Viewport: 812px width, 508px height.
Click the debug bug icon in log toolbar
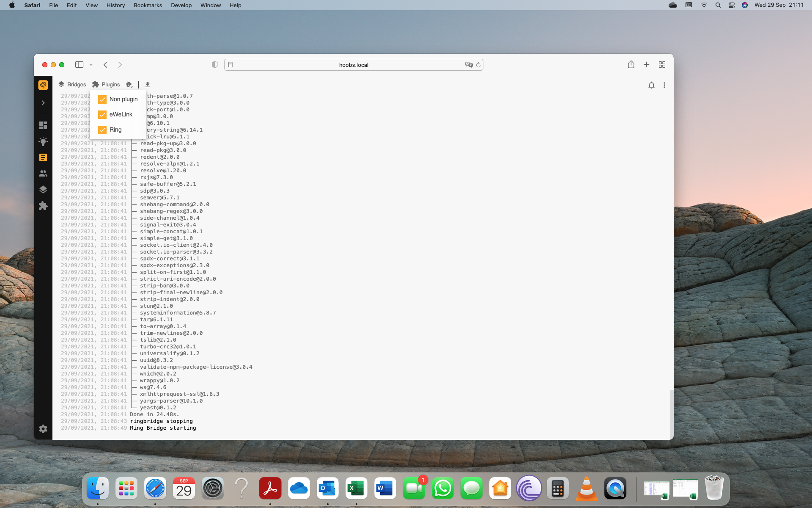[129, 84]
